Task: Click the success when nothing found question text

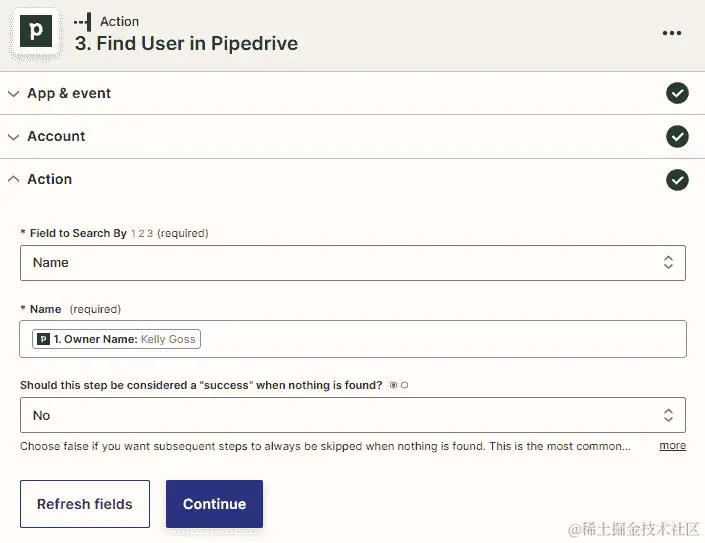Action: pyautogui.click(x=201, y=385)
